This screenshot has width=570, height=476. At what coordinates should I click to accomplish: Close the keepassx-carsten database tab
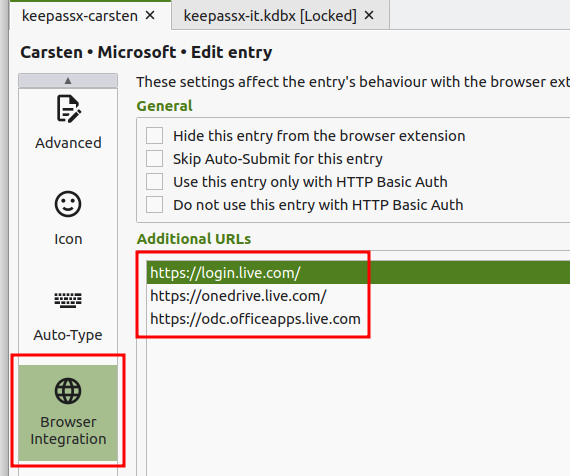click(x=150, y=15)
